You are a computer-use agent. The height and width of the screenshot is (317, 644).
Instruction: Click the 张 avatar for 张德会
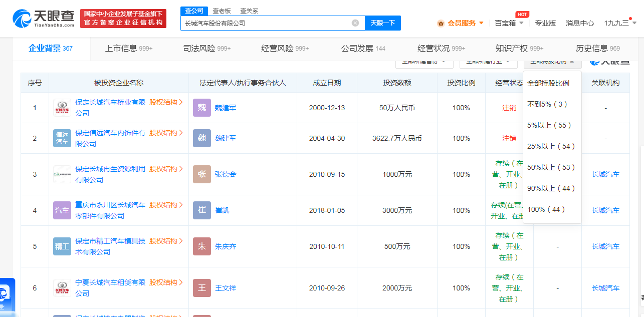[202, 174]
